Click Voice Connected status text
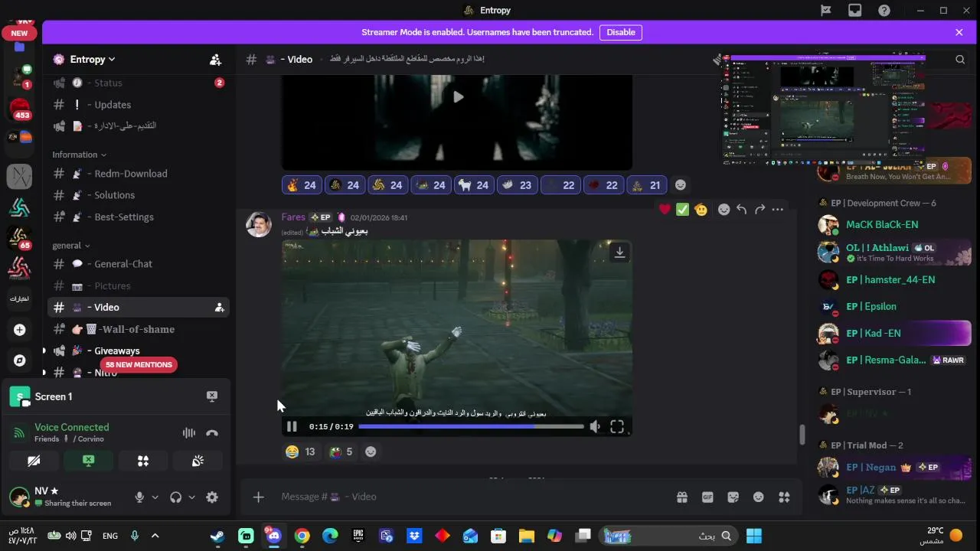Screen dimensions: 980x551 point(72,427)
